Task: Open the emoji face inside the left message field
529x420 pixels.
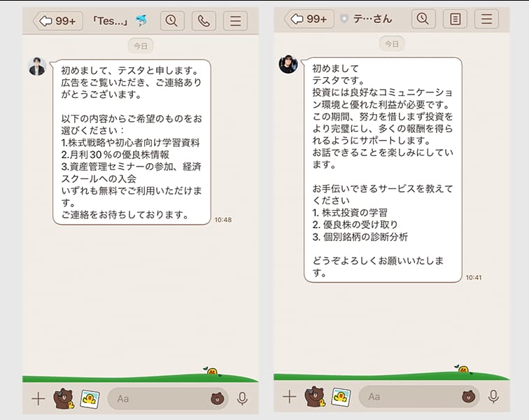Action: pyautogui.click(x=217, y=398)
